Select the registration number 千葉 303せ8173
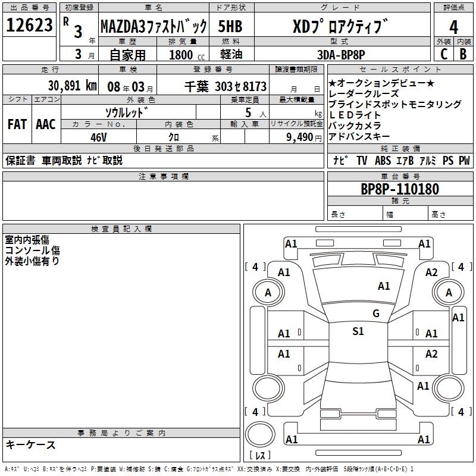476x476 pixels. tap(226, 87)
